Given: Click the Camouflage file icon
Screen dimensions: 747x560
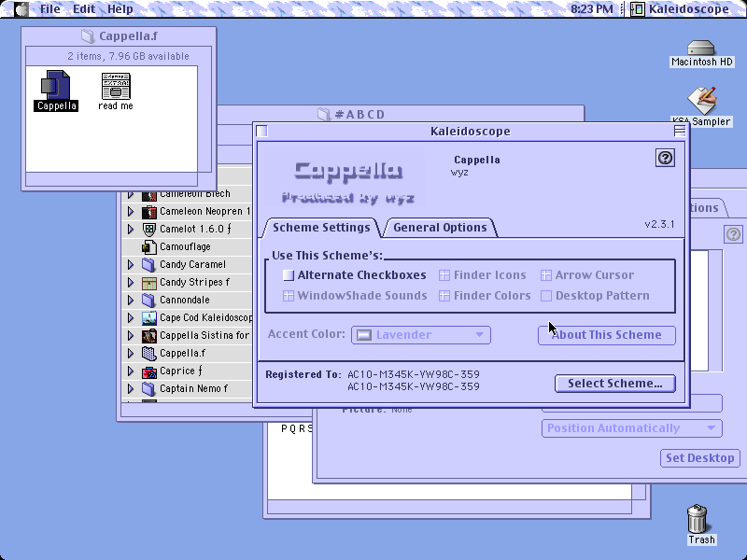Looking at the screenshot, I should pyautogui.click(x=149, y=246).
